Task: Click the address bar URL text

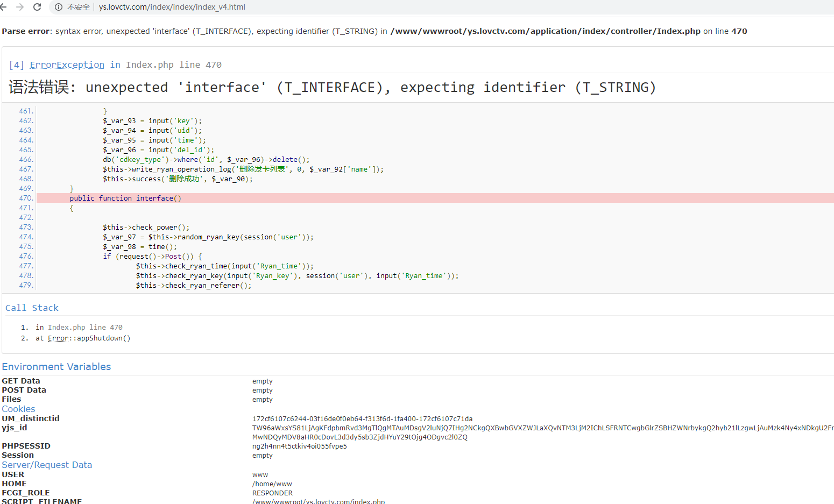Action: (172, 7)
